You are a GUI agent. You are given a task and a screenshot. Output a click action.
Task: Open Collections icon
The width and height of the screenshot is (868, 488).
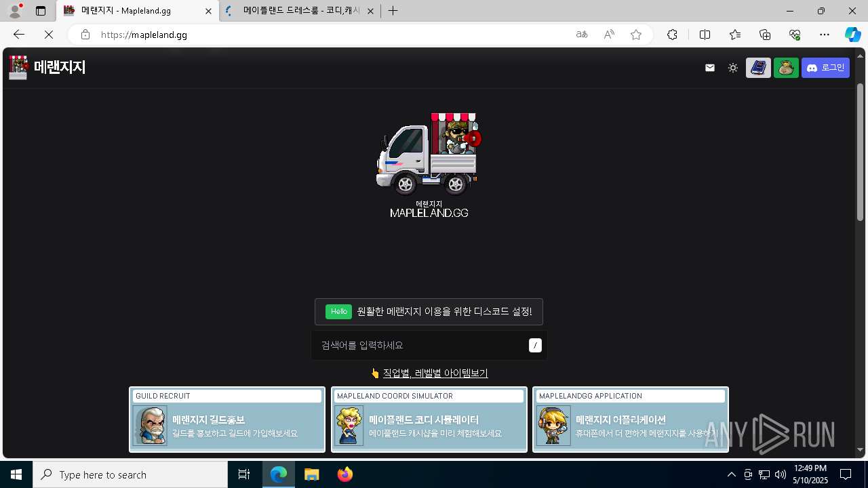(765, 35)
